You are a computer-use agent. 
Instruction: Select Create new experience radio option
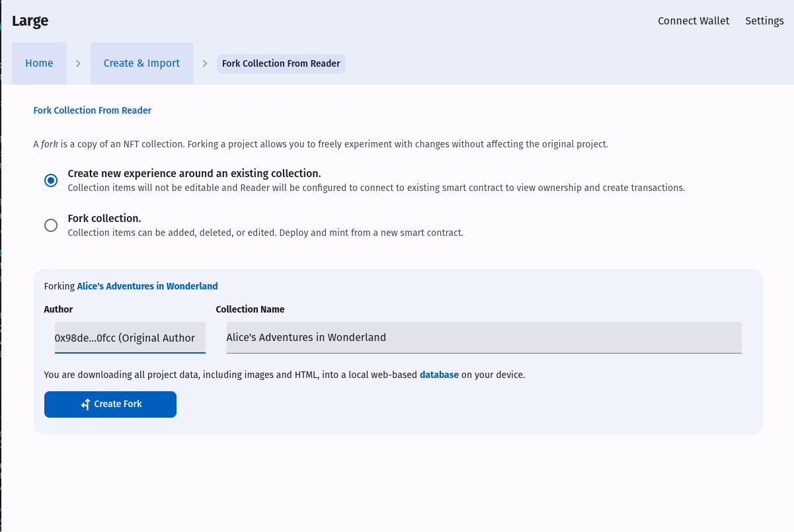51,180
